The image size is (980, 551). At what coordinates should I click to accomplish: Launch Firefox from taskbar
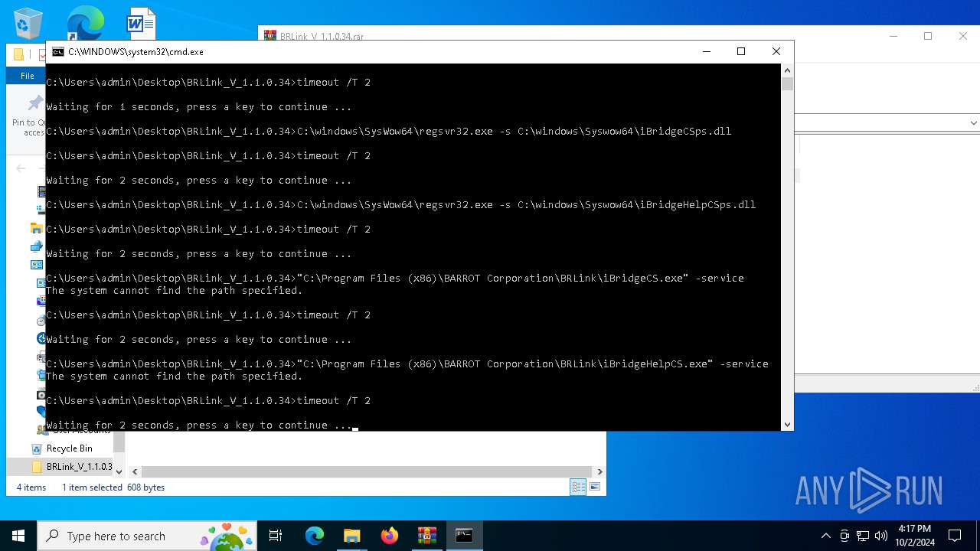click(390, 536)
